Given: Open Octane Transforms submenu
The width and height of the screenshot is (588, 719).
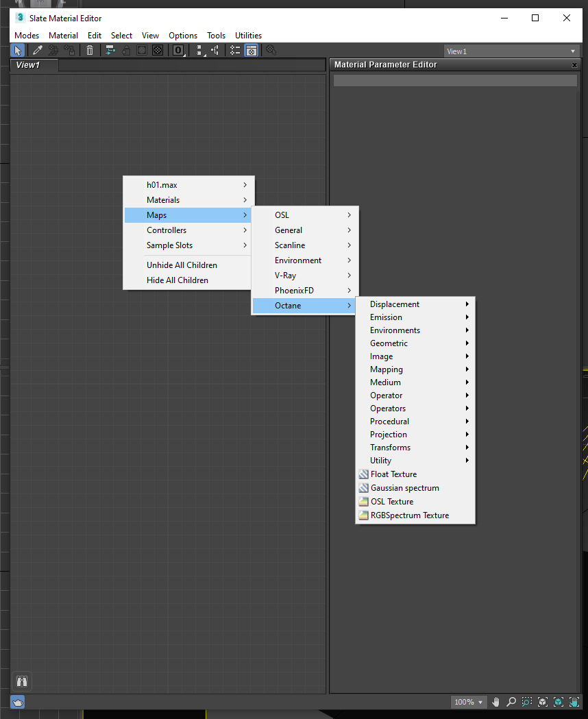Looking at the screenshot, I should (415, 448).
